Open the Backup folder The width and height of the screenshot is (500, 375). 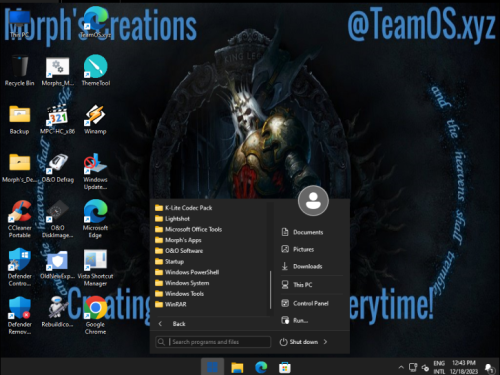[x=19, y=119]
